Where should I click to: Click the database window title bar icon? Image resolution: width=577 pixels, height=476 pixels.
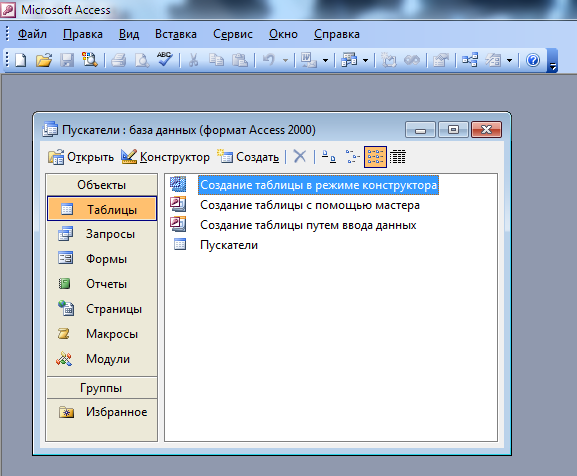(50, 129)
